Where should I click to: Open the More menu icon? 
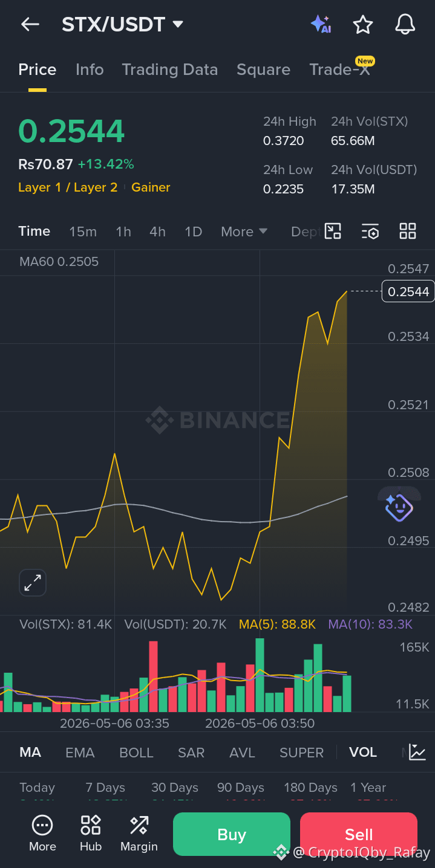pyautogui.click(x=42, y=834)
